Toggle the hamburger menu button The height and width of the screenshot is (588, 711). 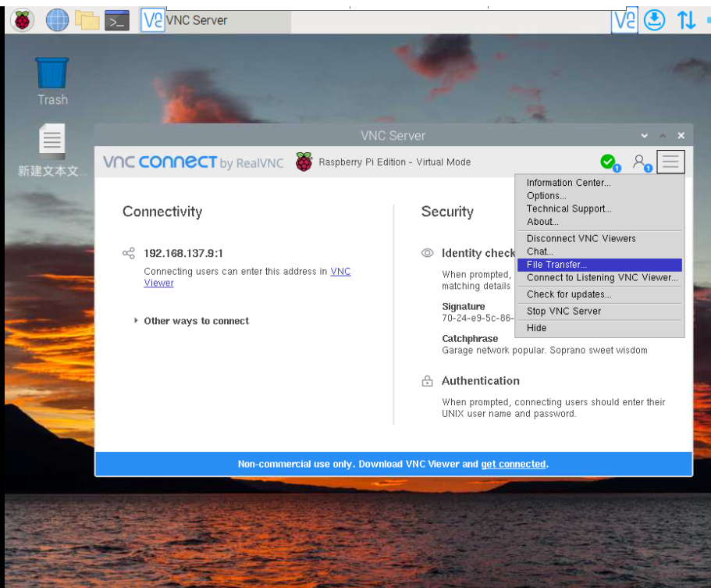point(670,162)
